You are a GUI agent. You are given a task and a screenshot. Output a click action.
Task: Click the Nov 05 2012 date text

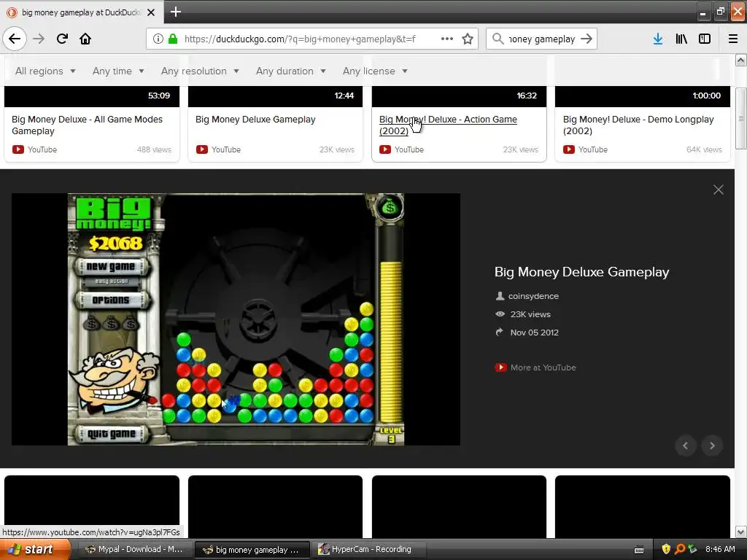[534, 332]
